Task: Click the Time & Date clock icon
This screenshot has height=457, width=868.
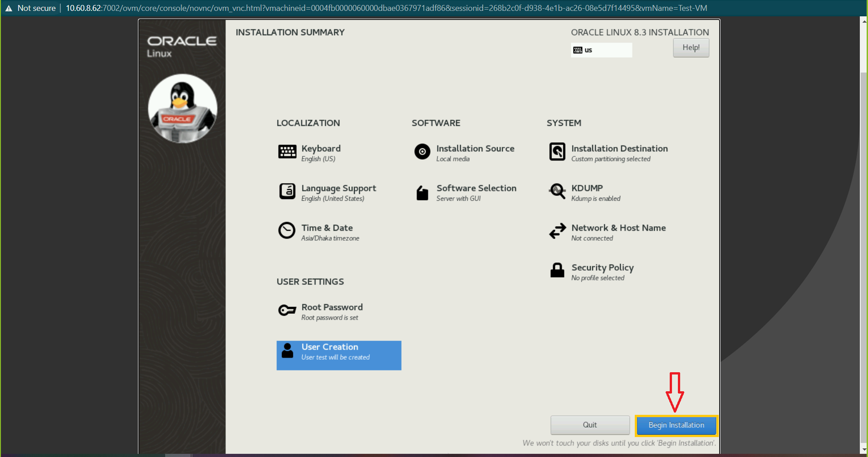Action: 287,231
